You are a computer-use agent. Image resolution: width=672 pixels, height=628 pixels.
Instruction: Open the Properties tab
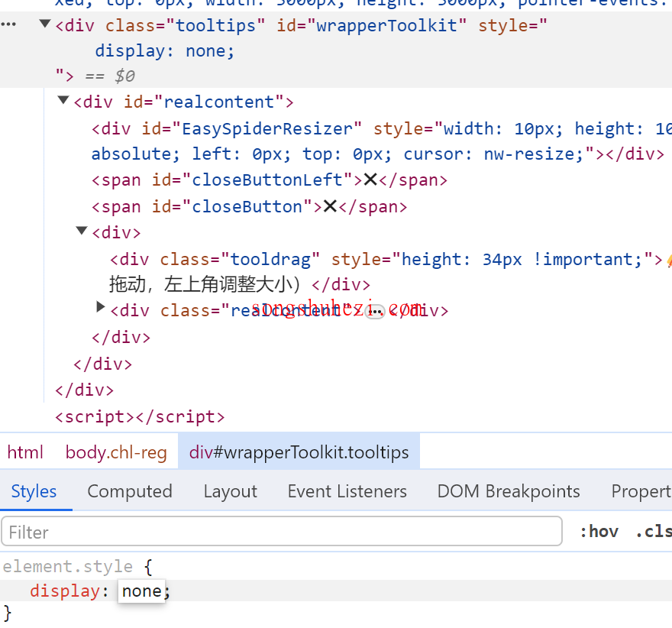[641, 491]
